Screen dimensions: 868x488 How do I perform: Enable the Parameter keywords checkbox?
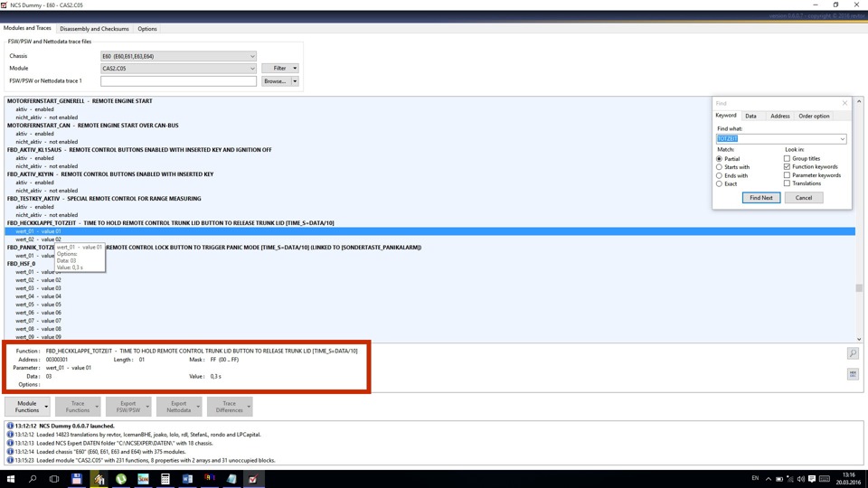click(787, 174)
